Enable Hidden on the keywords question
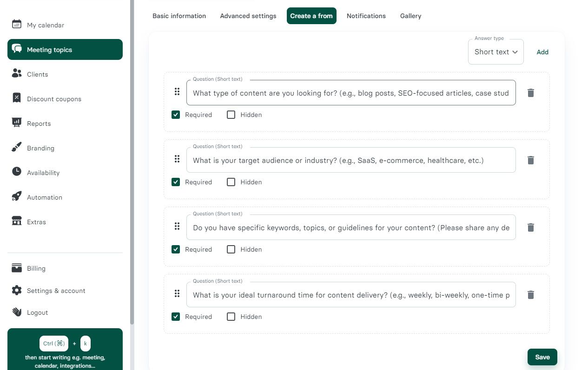588x370 pixels. point(231,249)
